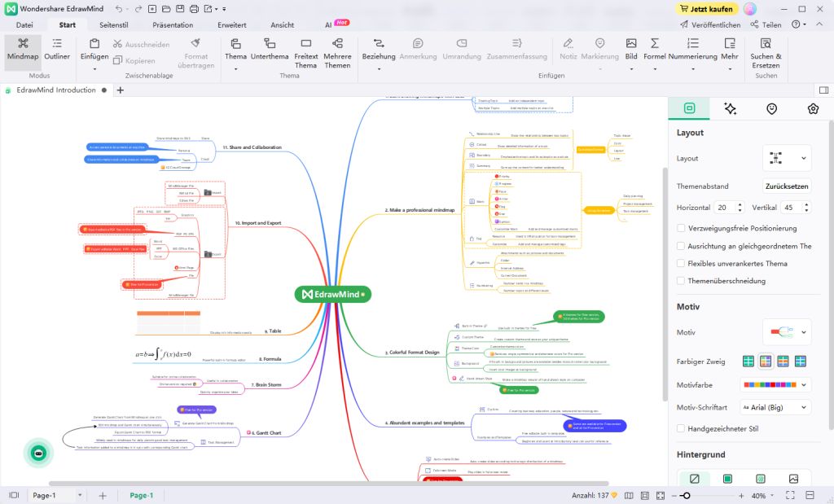Open the Bild insert tool

[631, 49]
